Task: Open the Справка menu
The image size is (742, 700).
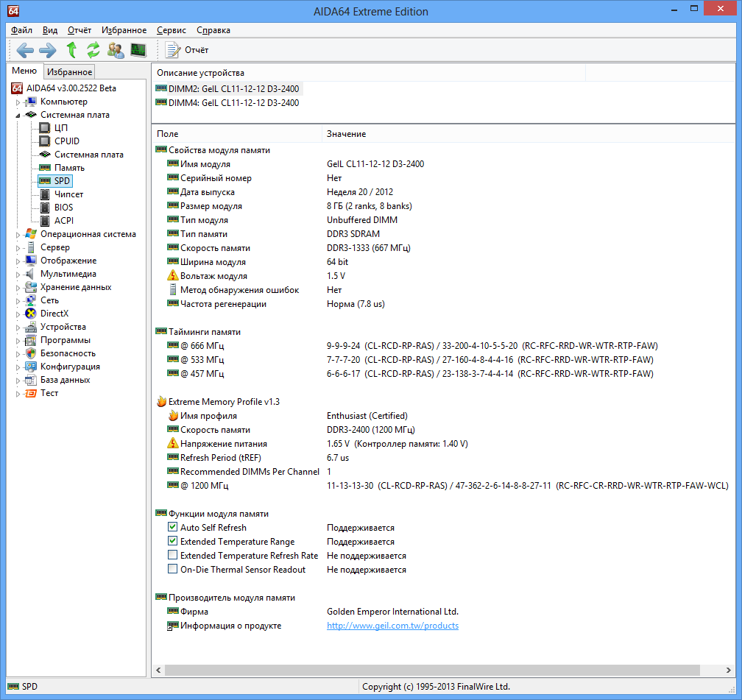Action: tap(213, 30)
